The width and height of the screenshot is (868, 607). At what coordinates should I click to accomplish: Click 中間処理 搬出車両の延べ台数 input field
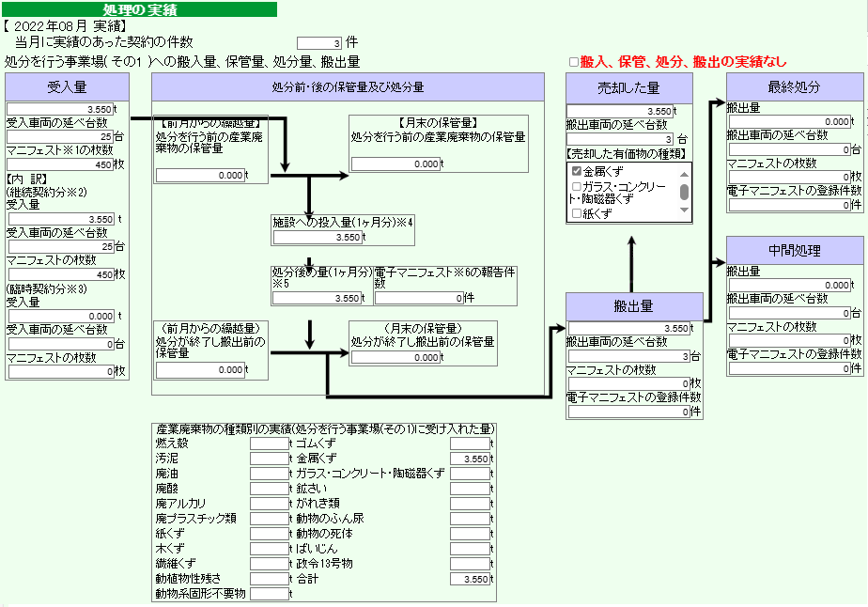pyautogui.click(x=790, y=313)
